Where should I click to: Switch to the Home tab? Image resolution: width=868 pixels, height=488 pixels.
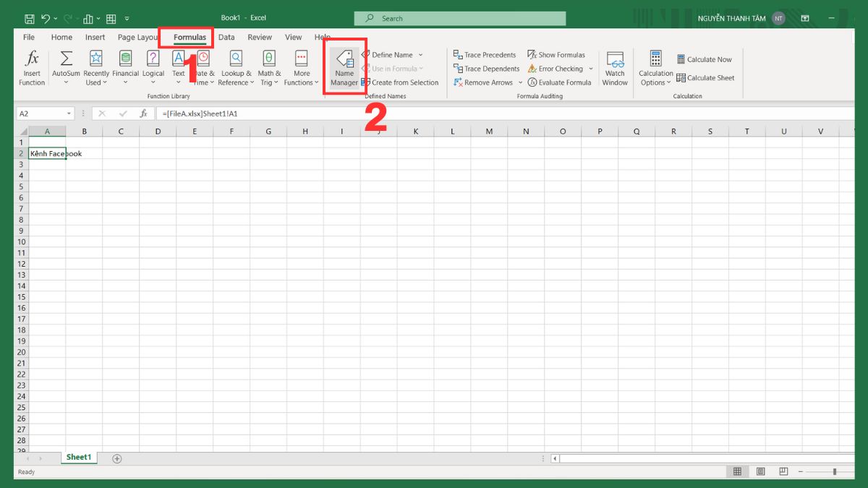(x=61, y=37)
